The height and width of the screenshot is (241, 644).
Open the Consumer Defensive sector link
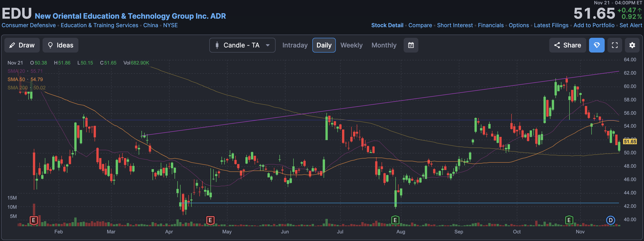click(x=29, y=25)
